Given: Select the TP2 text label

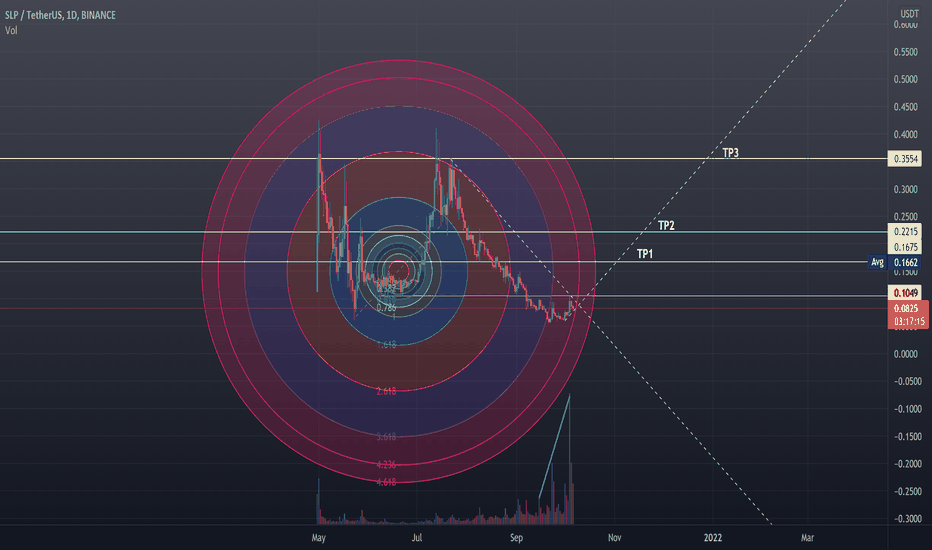Looking at the screenshot, I should (x=666, y=225).
